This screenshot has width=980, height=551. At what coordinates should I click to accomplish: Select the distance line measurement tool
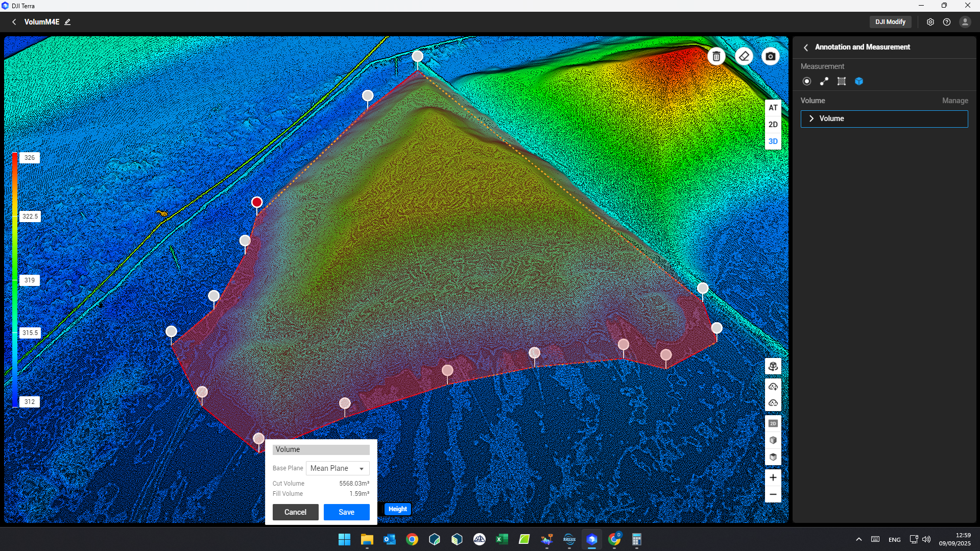(x=824, y=81)
